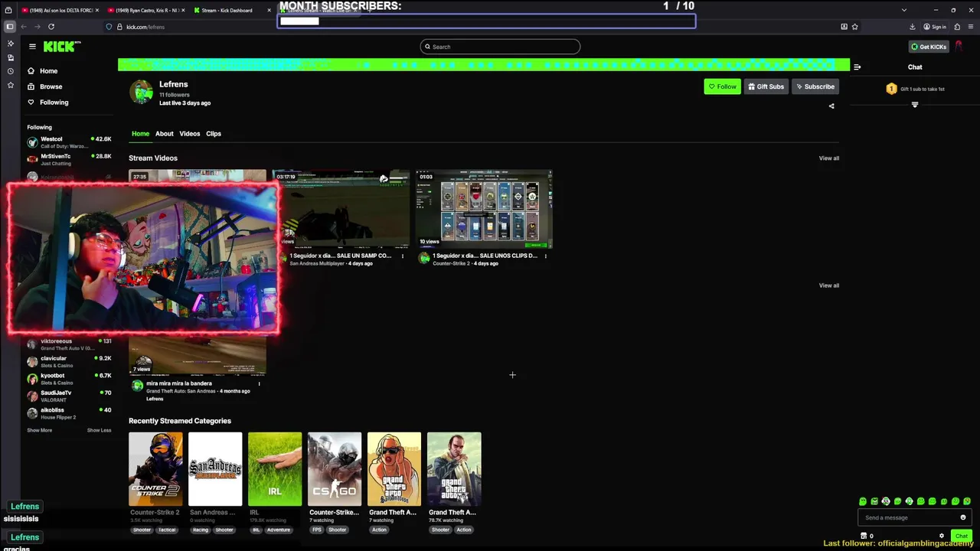Viewport: 980px width, 551px height.
Task: Open Lefrens channel avatar
Action: 141,92
